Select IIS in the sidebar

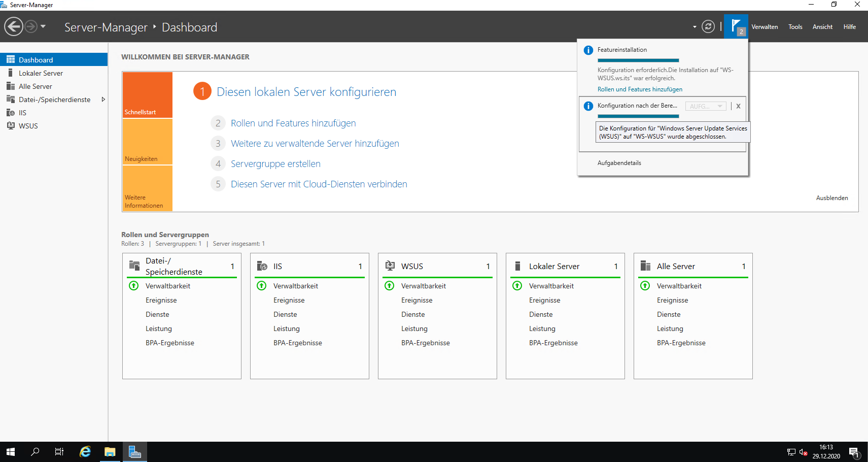(54, 113)
